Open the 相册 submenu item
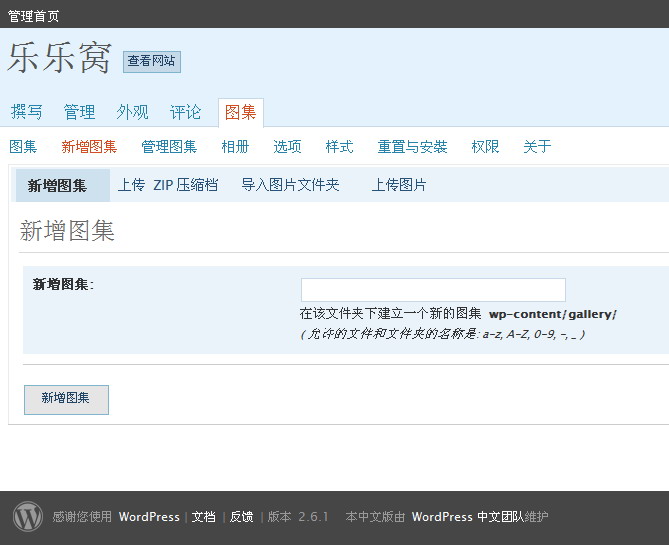 pyautogui.click(x=235, y=147)
